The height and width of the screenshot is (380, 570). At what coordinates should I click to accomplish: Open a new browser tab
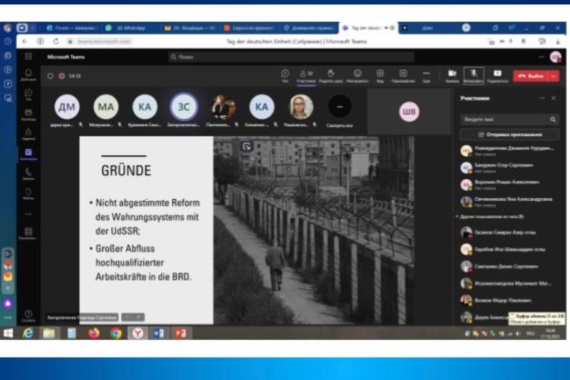point(466,28)
